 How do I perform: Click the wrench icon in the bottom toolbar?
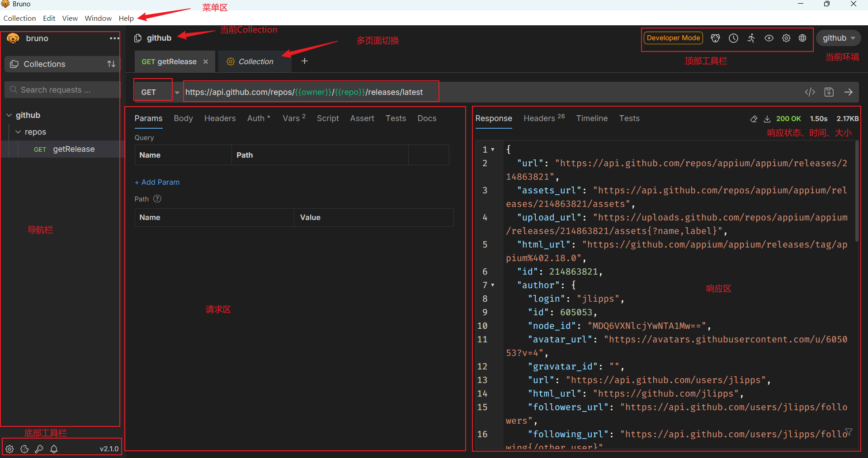39,449
